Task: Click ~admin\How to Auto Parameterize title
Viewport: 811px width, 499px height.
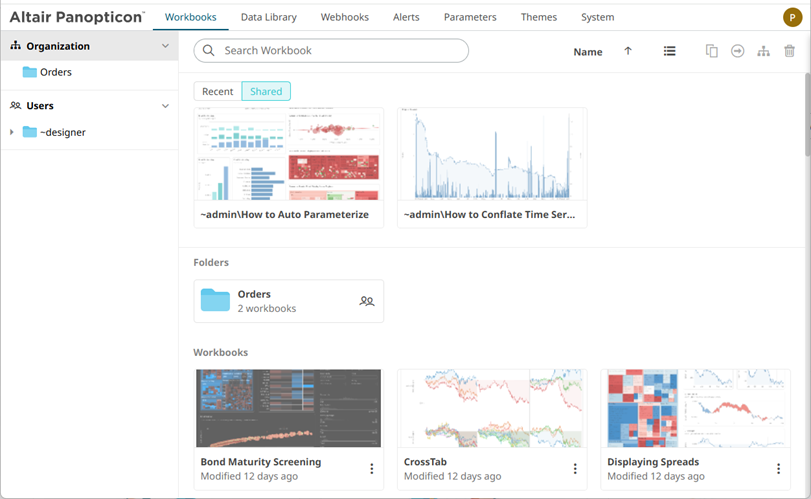Action: point(284,215)
